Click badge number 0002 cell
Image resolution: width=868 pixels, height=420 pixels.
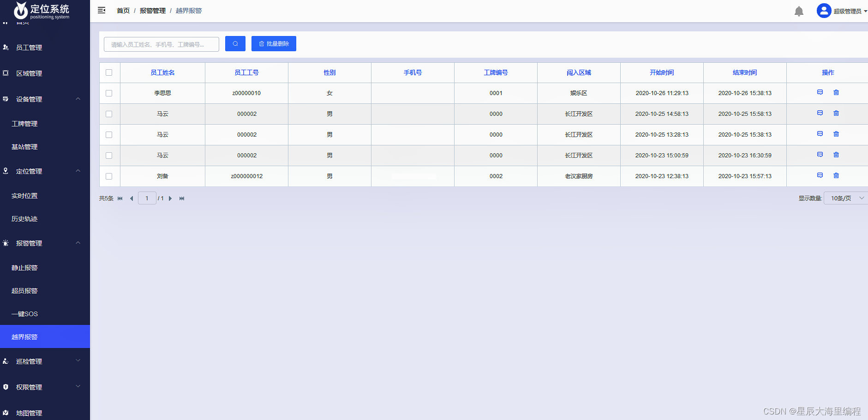click(496, 176)
